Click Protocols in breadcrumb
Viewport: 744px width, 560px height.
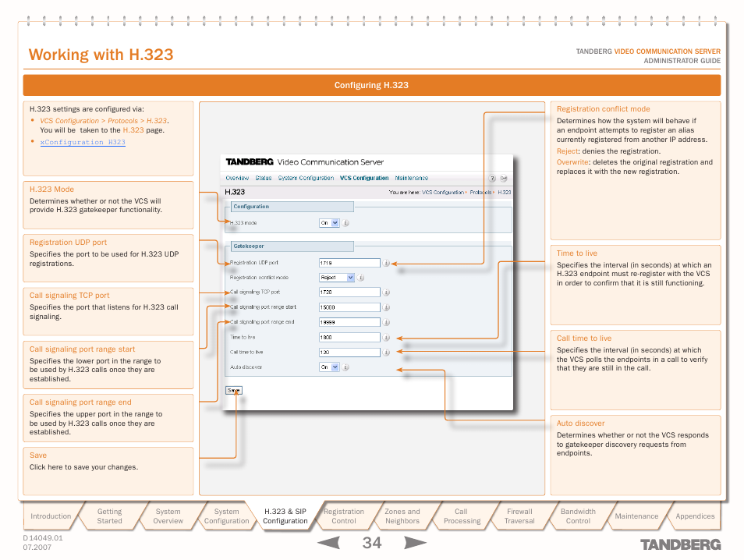(480, 192)
